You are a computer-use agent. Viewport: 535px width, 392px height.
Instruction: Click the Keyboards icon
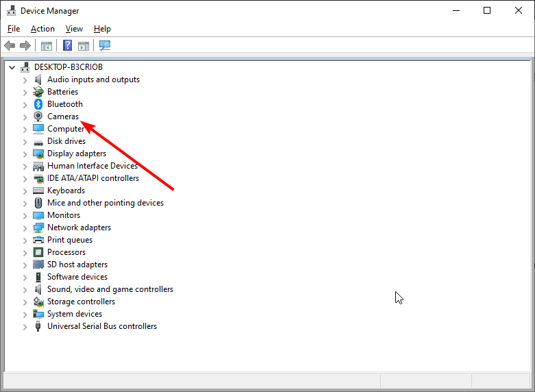[x=38, y=191]
